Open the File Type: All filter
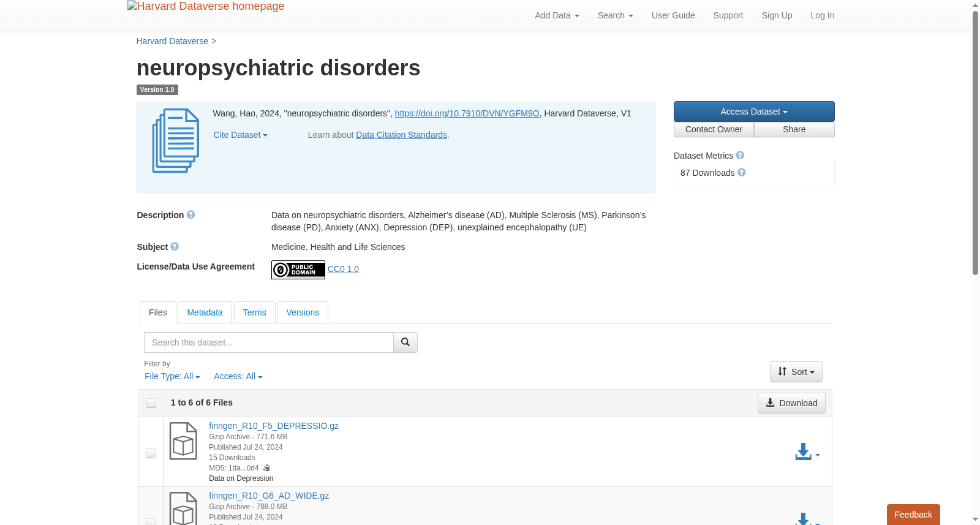The height and width of the screenshot is (525, 980). (x=172, y=377)
